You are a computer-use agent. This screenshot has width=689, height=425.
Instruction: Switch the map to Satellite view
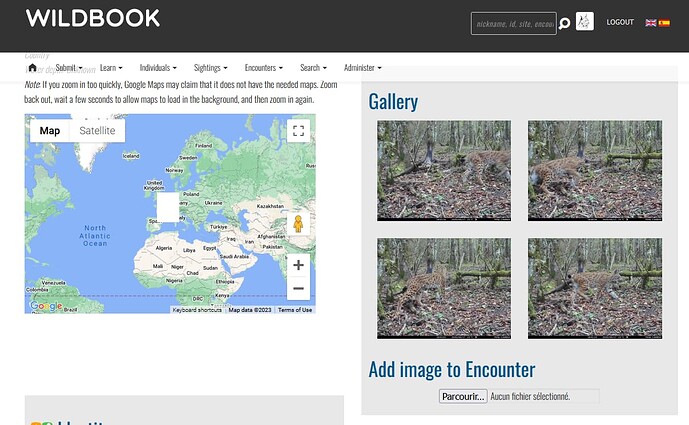coord(97,131)
